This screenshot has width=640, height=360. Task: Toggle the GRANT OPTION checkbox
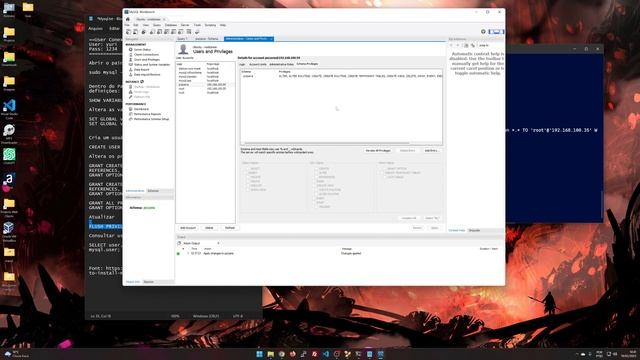384,168
